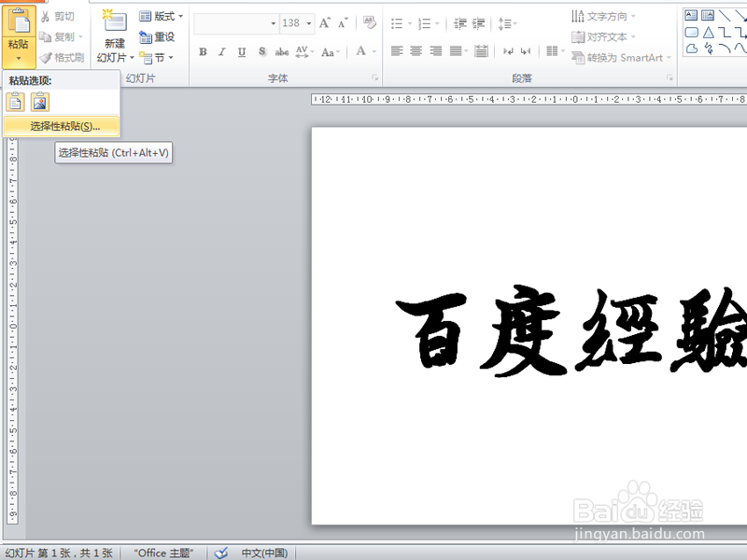Open the Font dialog launcher
Viewport: 747px width, 560px height.
coord(375,77)
